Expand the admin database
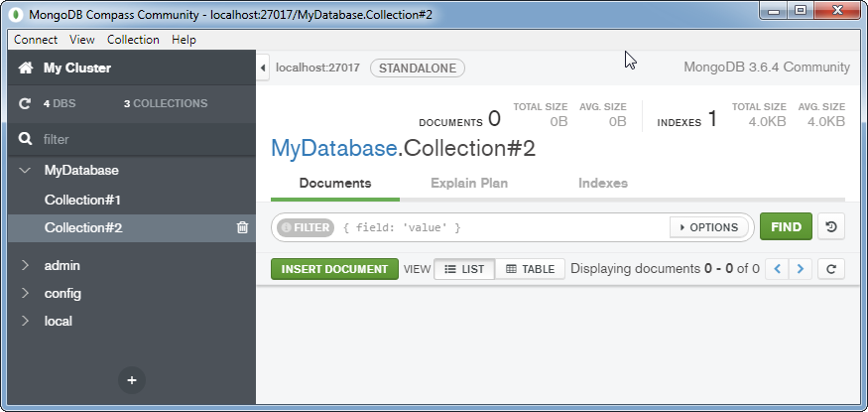868x412 pixels. click(x=25, y=265)
